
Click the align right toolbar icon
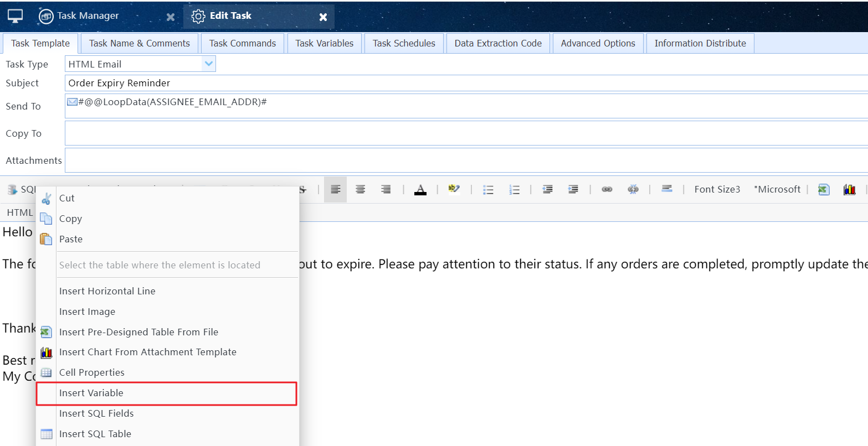(x=386, y=190)
